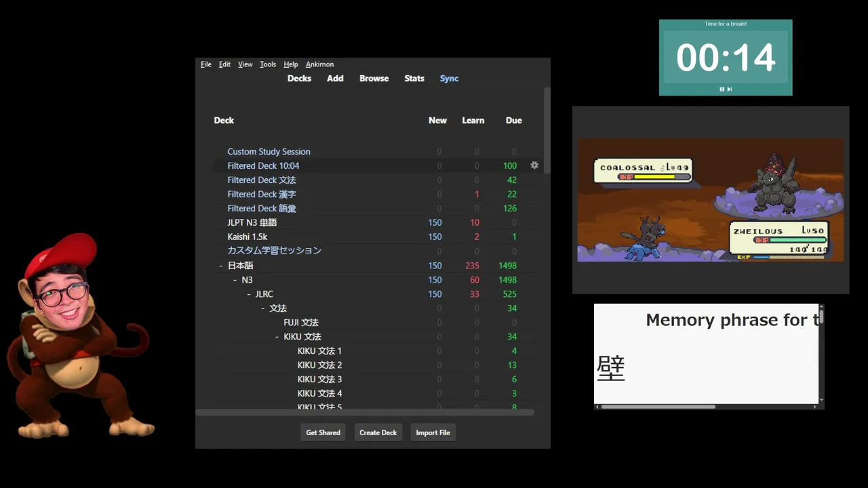Click the New column header
Image resolution: width=868 pixels, height=488 pixels.
[437, 121]
